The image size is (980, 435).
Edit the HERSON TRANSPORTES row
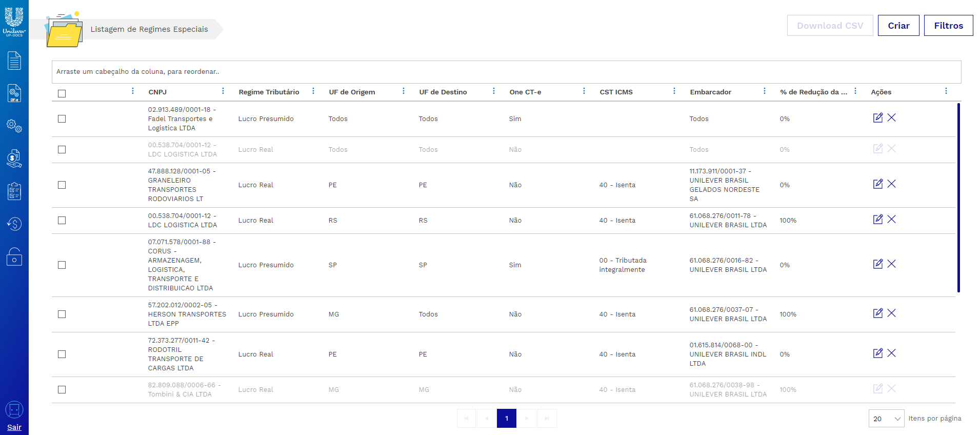point(878,313)
